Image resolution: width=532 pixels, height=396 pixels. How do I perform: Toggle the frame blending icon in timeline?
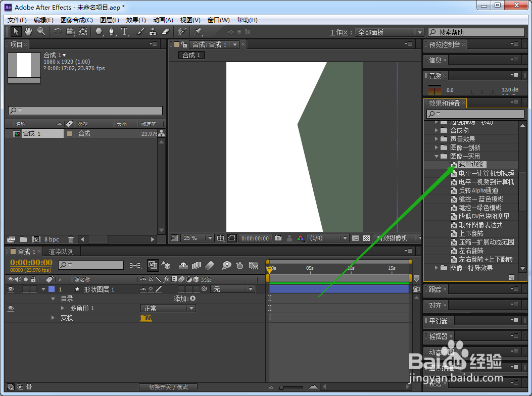(x=197, y=265)
